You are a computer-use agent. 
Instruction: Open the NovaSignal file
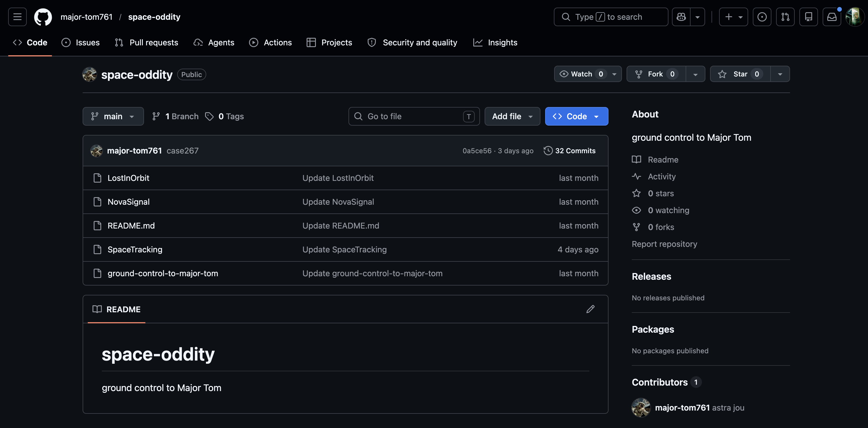[128, 202]
